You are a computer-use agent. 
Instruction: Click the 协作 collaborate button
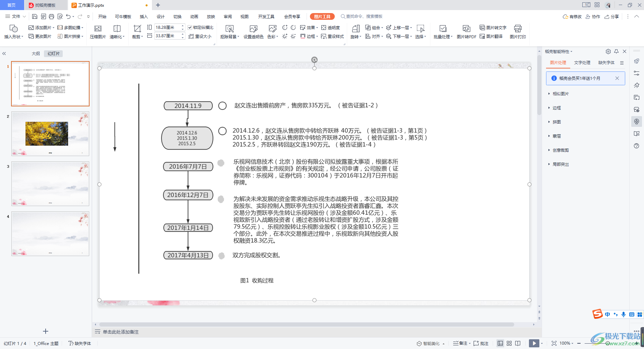point(593,16)
